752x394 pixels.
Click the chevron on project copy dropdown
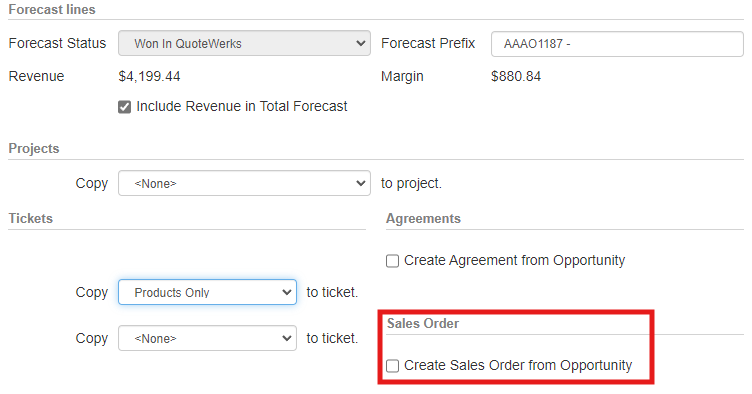point(361,183)
